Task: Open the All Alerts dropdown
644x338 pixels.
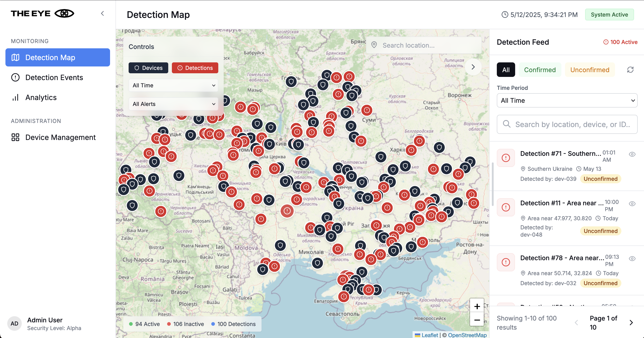Action: point(173,104)
